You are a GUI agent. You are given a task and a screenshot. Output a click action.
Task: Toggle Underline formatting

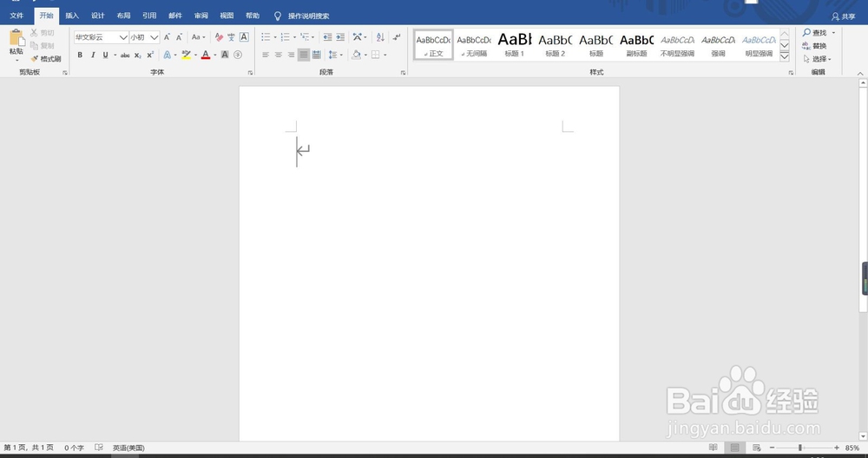click(x=105, y=55)
